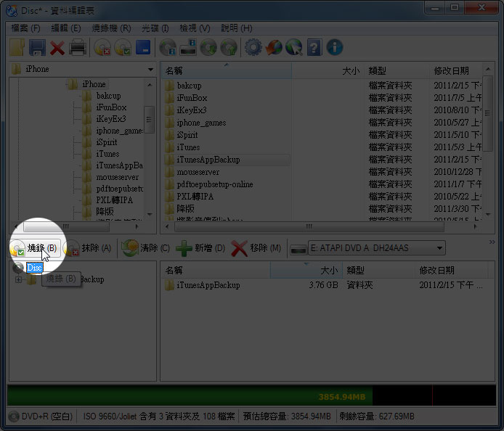This screenshot has width=504, height=431.
Task: Select bakcup folder in the folder tree
Action: (109, 96)
